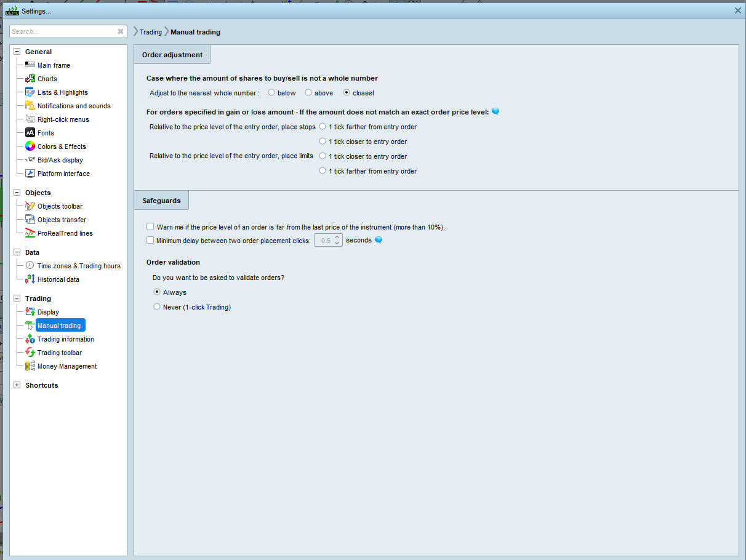The width and height of the screenshot is (746, 560).
Task: Collapse the Data section
Action: coord(17,252)
